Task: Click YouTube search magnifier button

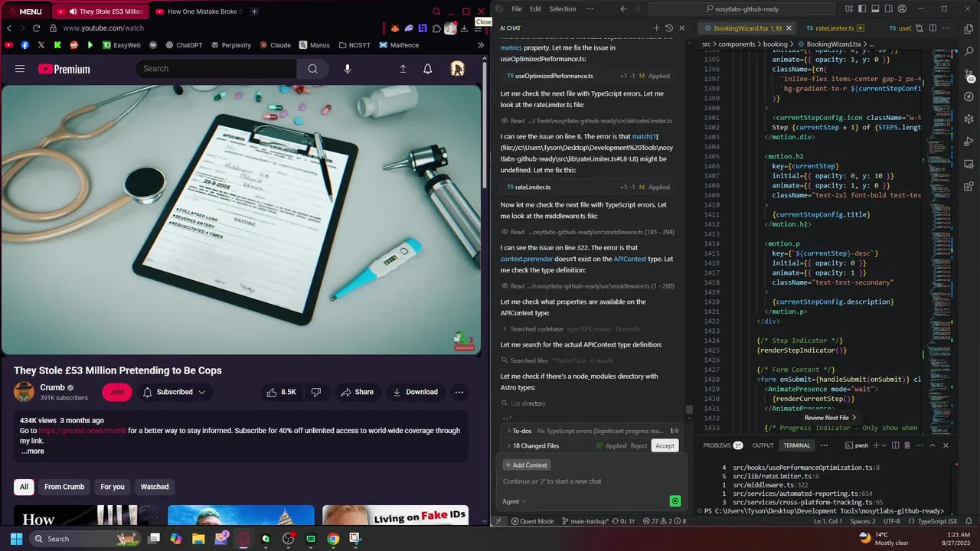Action: coord(312,69)
